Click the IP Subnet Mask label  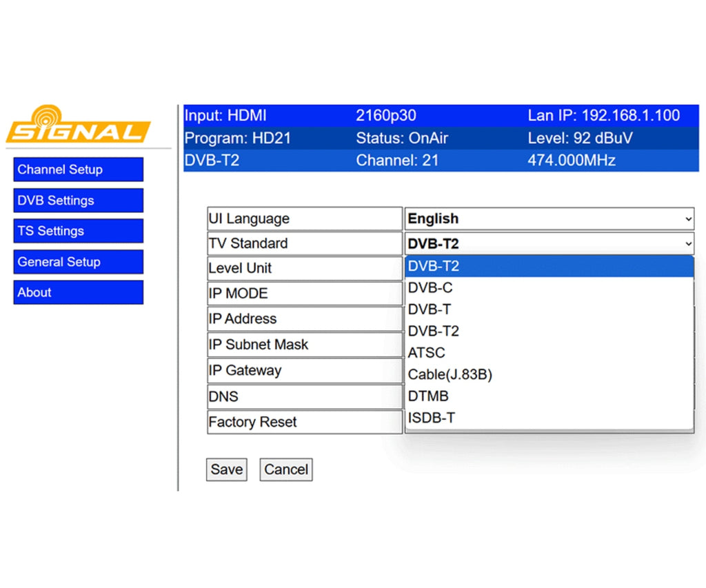258,345
